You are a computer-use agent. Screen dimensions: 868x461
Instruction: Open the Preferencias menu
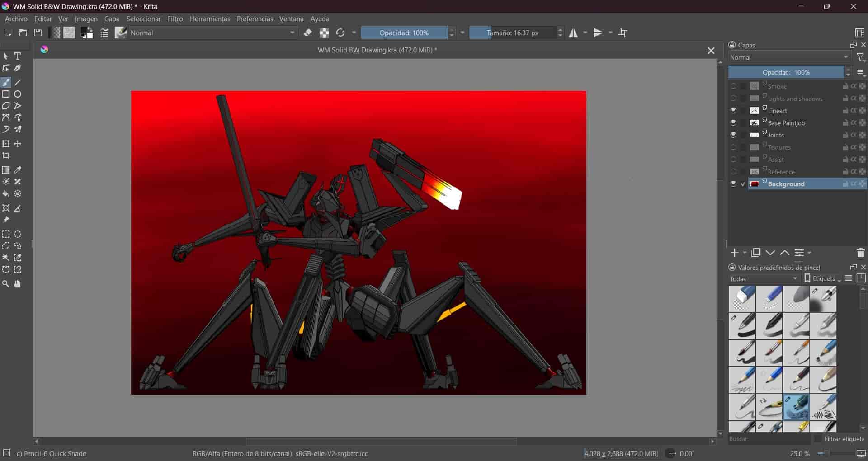point(255,19)
